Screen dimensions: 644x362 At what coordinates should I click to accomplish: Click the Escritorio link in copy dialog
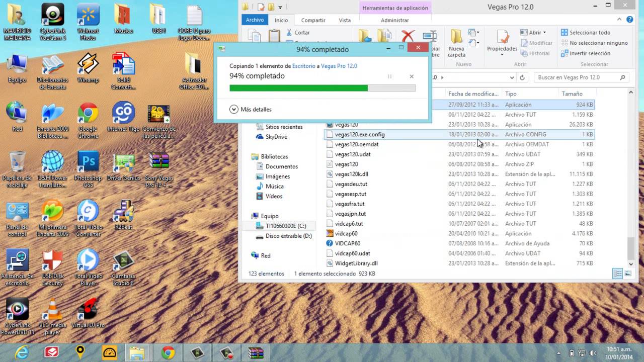[x=304, y=66]
